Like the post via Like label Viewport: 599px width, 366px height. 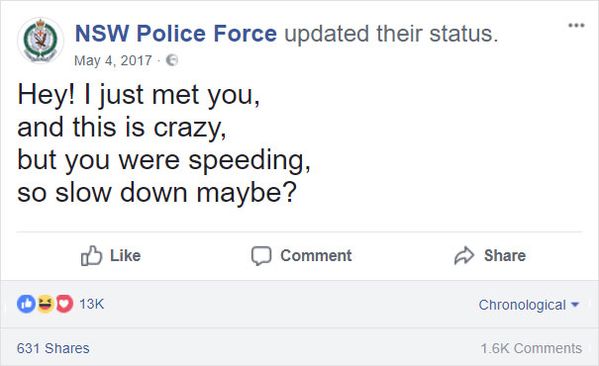(125, 256)
